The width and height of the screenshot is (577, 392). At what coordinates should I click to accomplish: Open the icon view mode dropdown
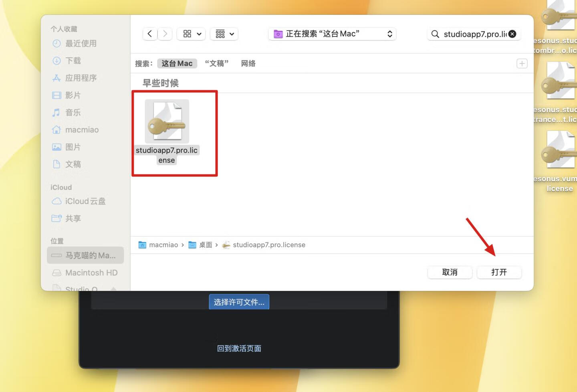point(192,34)
